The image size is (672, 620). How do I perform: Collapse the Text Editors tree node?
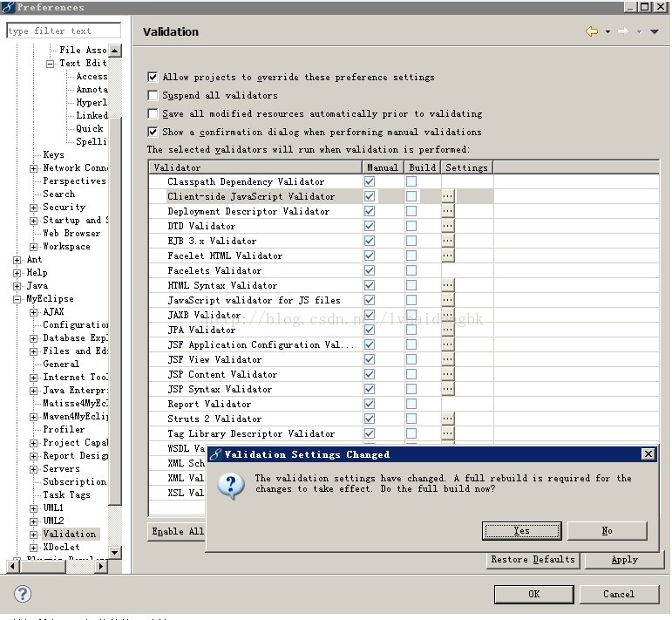(x=51, y=64)
